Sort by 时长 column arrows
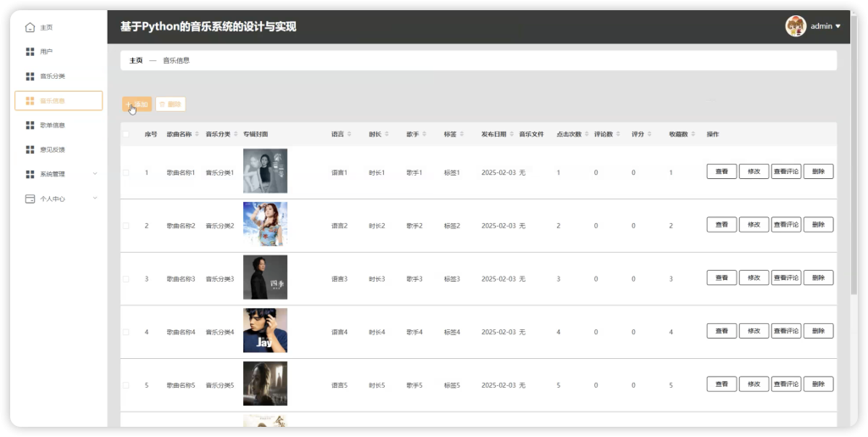This screenshot has height=437, width=868. click(387, 134)
